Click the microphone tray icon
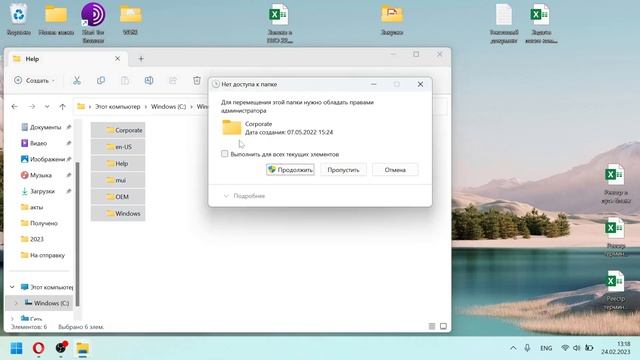The height and width of the screenshot is (360, 640). (x=527, y=348)
